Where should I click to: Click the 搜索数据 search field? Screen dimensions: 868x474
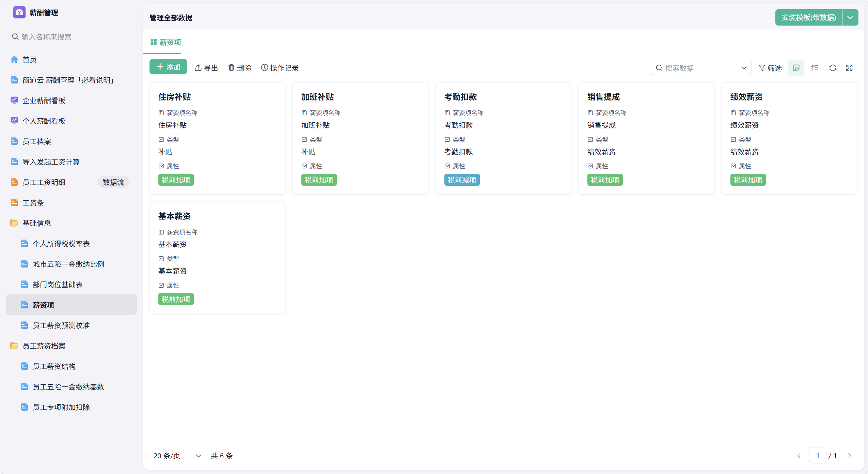click(x=700, y=68)
